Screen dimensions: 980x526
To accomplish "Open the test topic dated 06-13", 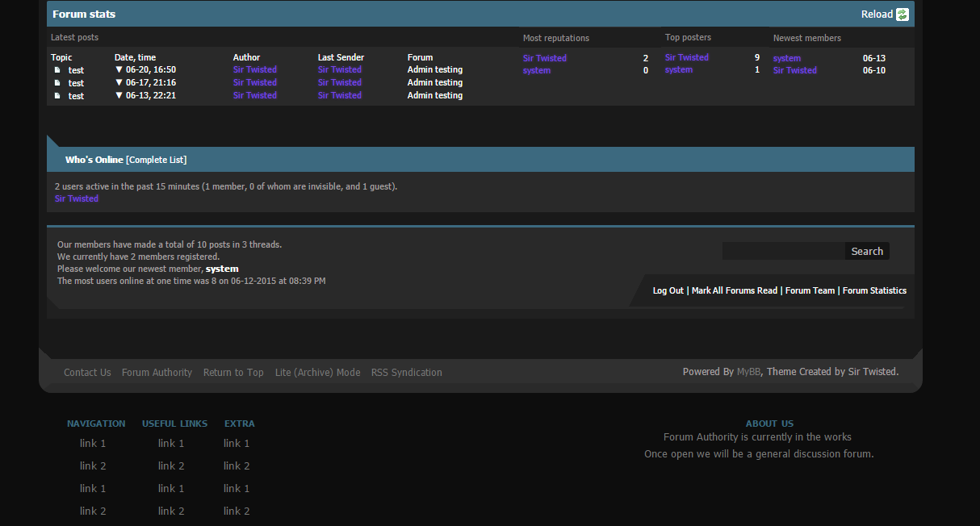I will 76,96.
